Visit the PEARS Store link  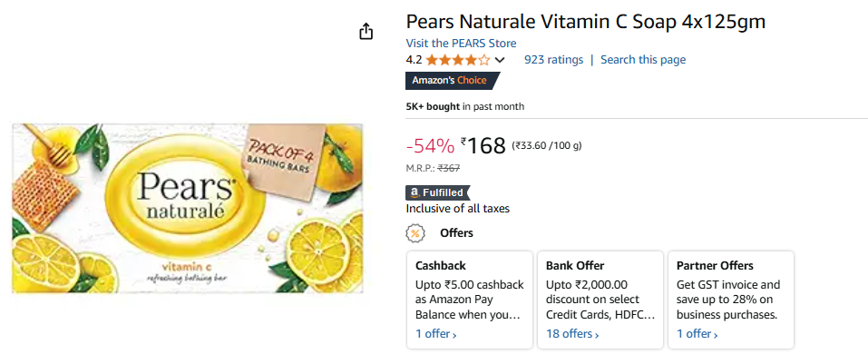coord(461,44)
